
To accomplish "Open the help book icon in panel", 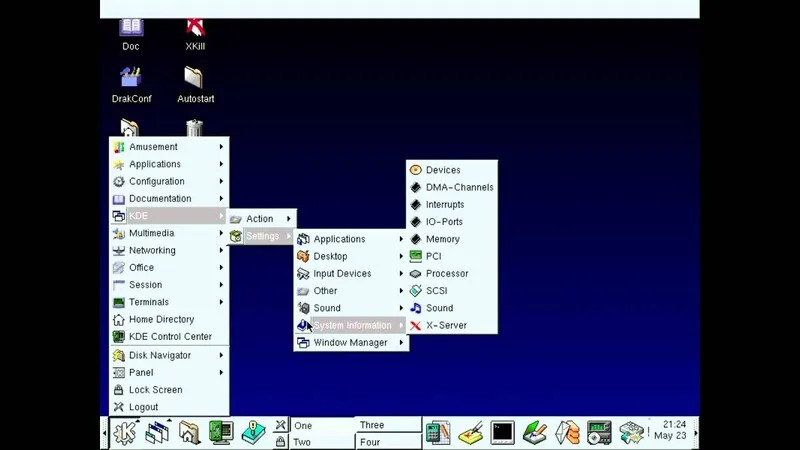I will 254,433.
